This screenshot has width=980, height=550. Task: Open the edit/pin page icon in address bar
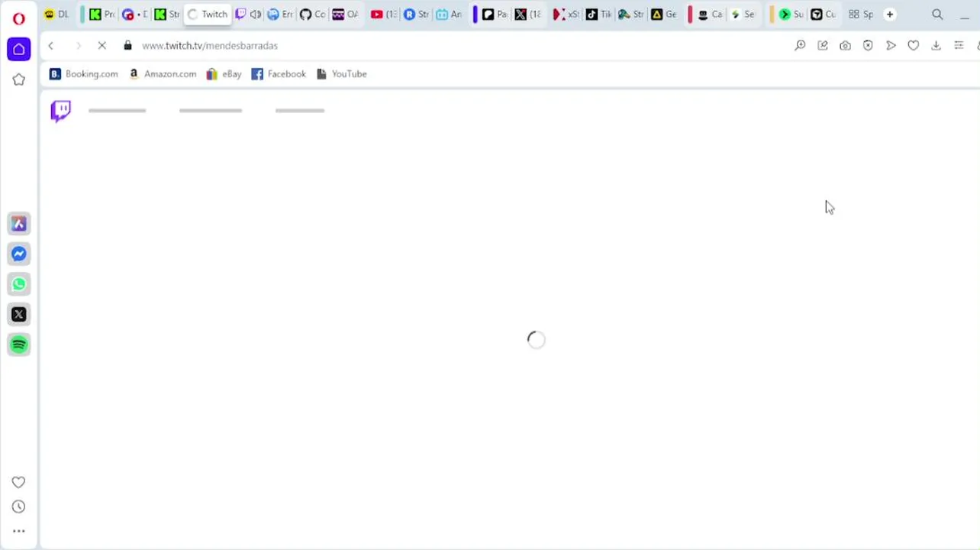click(x=823, y=46)
